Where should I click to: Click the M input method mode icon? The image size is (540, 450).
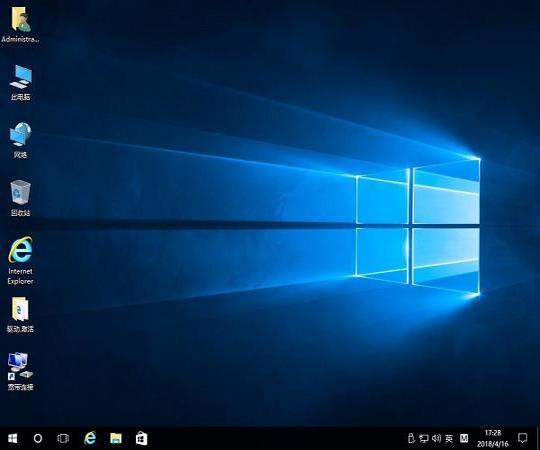pos(464,438)
